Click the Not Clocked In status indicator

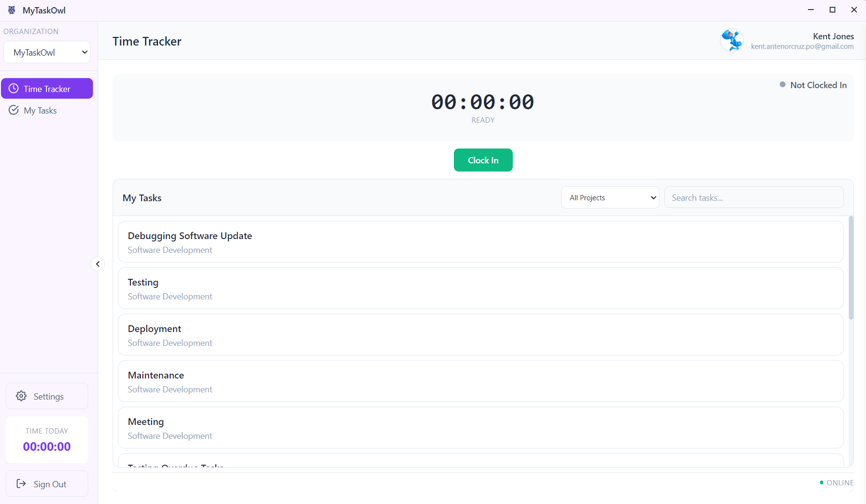coord(813,85)
